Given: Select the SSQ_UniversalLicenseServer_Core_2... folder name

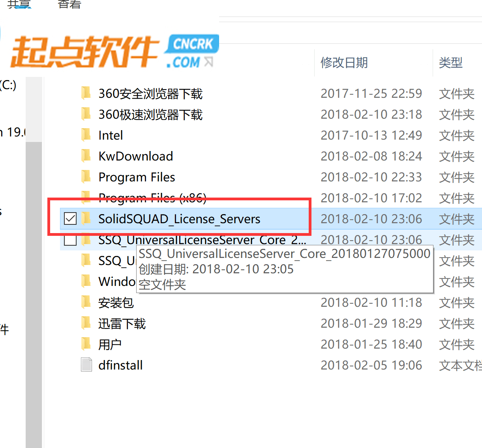Looking at the screenshot, I should (x=202, y=239).
